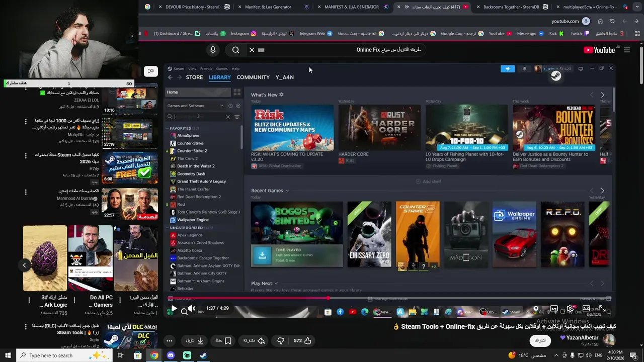Open the DLC Steam Tools video thumbnail
This screenshot has height=362, width=644.
[x=130, y=336]
